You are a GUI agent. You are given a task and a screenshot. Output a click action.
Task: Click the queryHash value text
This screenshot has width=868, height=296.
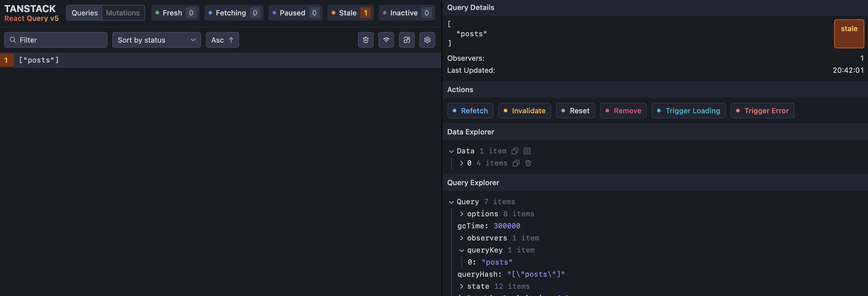[x=536, y=274]
